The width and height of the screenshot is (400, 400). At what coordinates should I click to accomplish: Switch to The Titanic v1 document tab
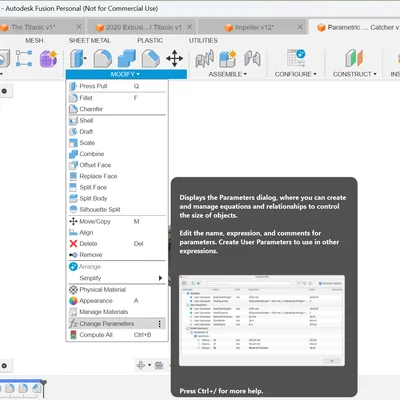pos(42,27)
